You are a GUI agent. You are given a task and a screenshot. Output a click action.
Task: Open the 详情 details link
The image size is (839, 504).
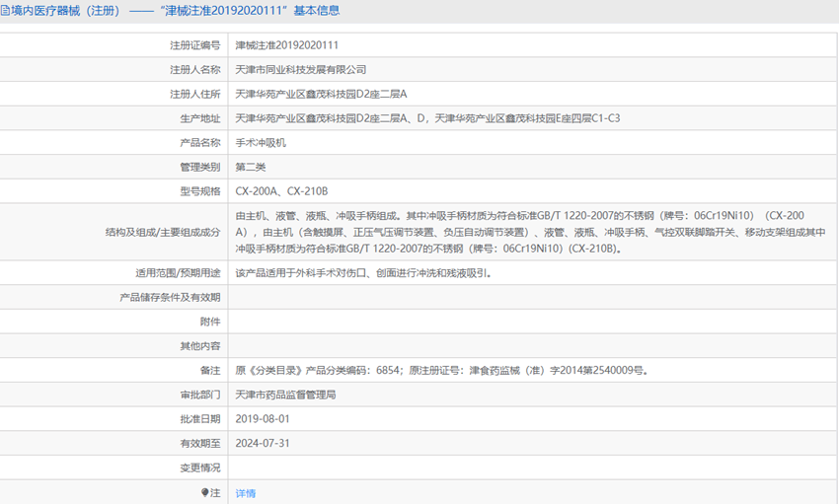coord(245,492)
